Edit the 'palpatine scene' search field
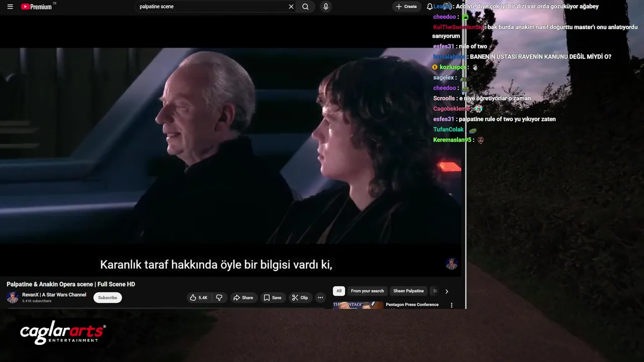 click(211, 7)
